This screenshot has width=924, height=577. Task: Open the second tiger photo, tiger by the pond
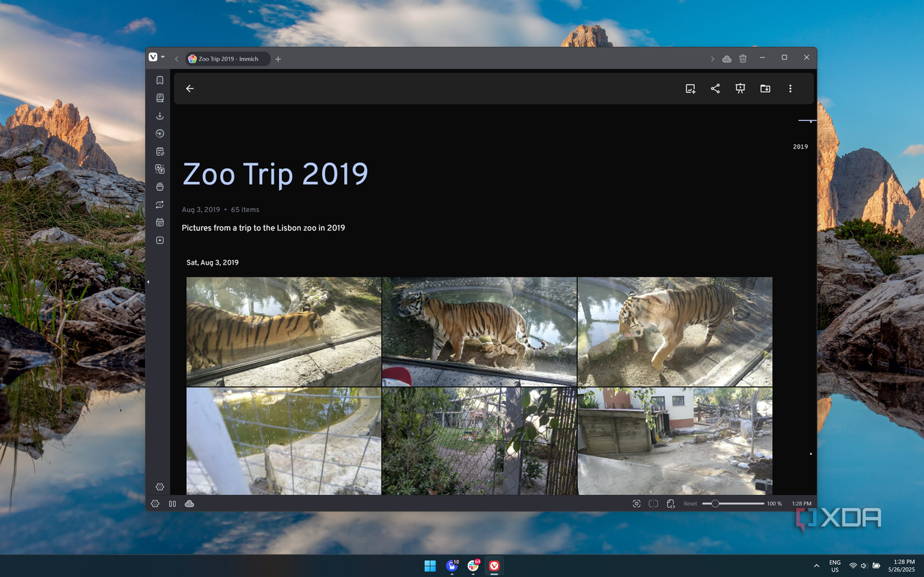pos(479,332)
